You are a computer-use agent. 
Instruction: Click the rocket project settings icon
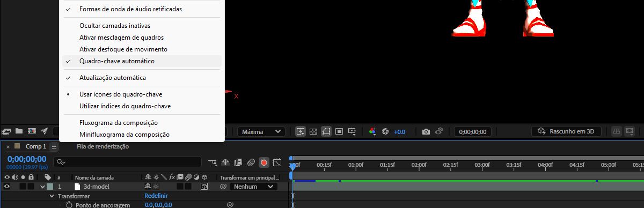[x=45, y=131]
